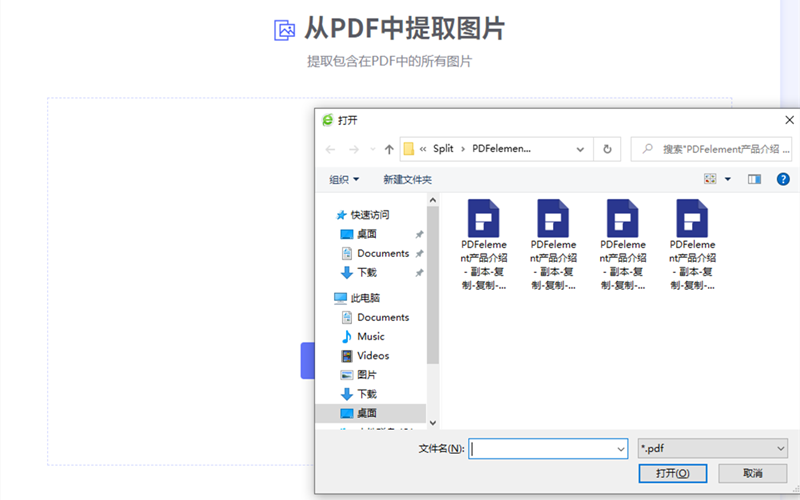Viewport: 800px width, 500px height.
Task: Open the help question mark icon
Action: click(x=783, y=179)
